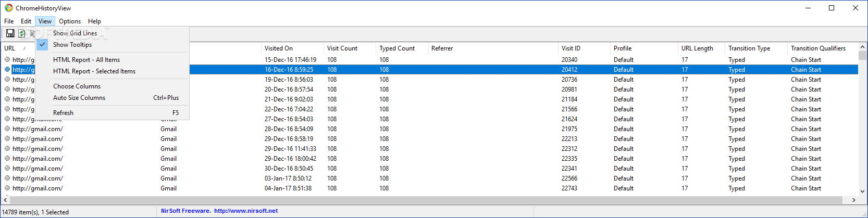
Task: Sort by Typed Count column header
Action: click(402, 48)
